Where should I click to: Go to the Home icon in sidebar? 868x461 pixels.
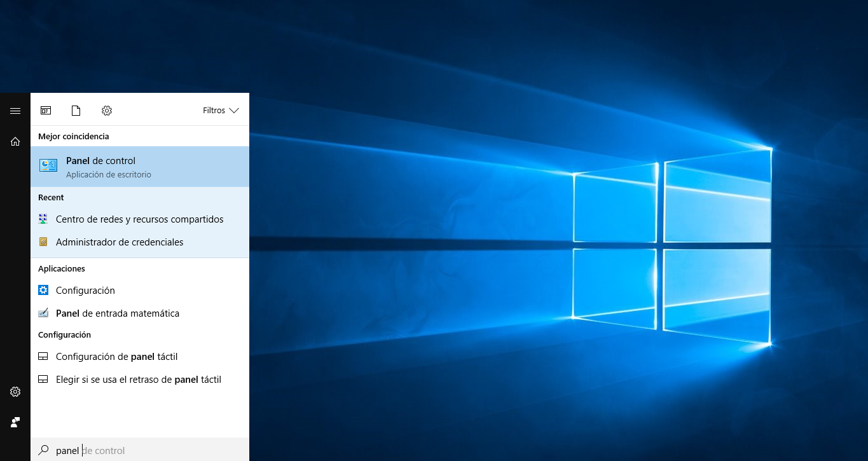(15, 141)
